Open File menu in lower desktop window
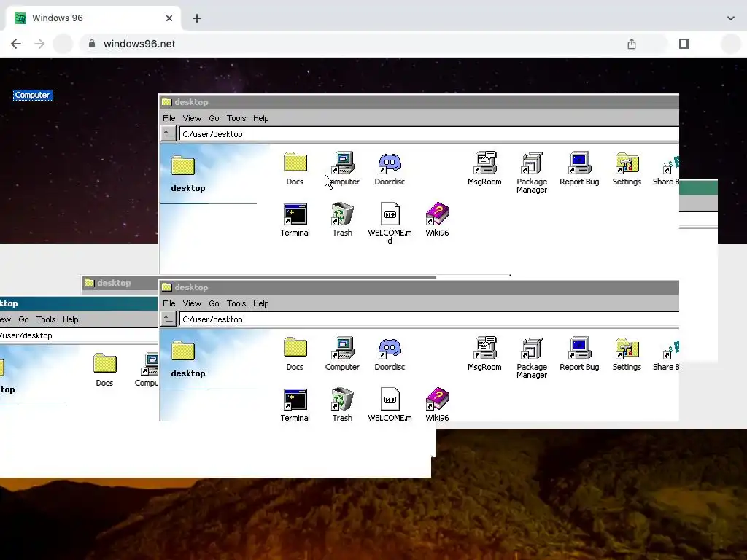This screenshot has width=747, height=560. [x=169, y=303]
